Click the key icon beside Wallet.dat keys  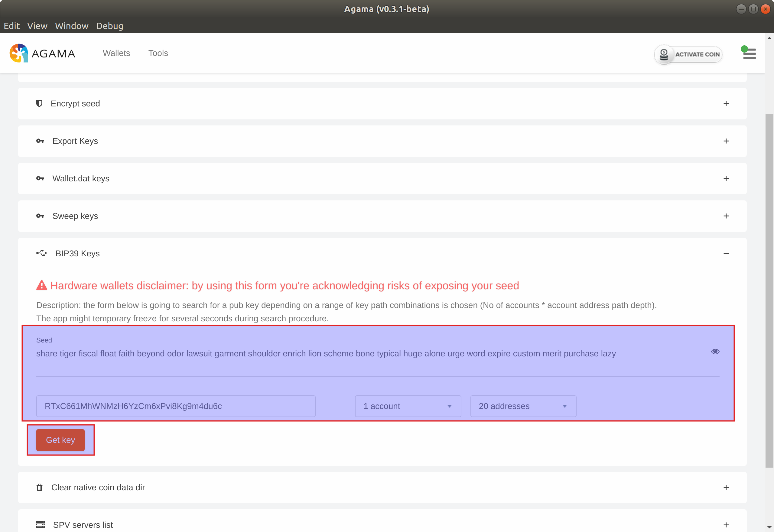click(40, 179)
